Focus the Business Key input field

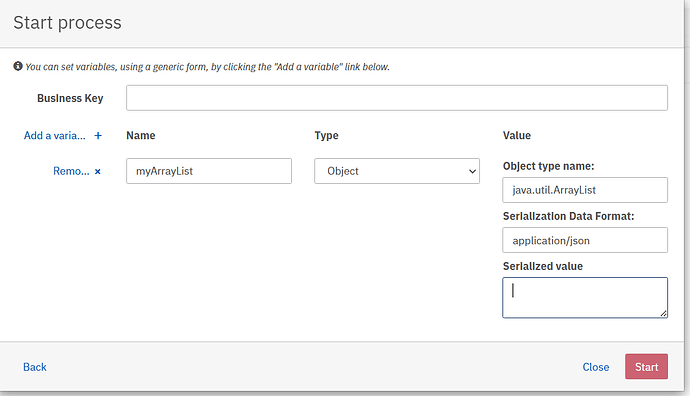[x=397, y=98]
